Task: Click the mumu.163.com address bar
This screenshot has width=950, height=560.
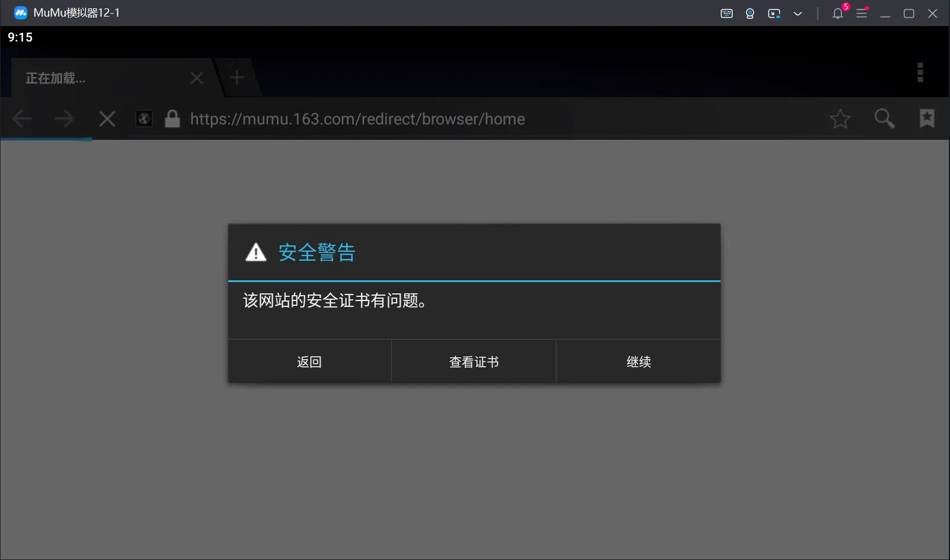Action: 379,119
